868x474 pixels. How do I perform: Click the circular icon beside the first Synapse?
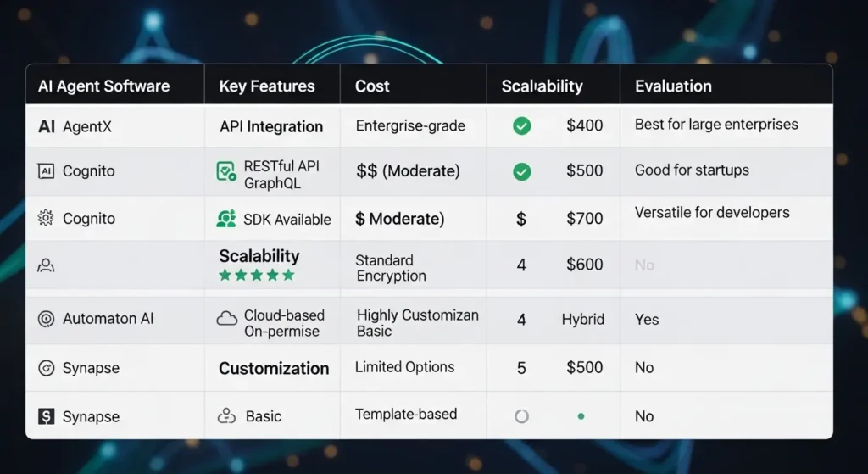[47, 369]
